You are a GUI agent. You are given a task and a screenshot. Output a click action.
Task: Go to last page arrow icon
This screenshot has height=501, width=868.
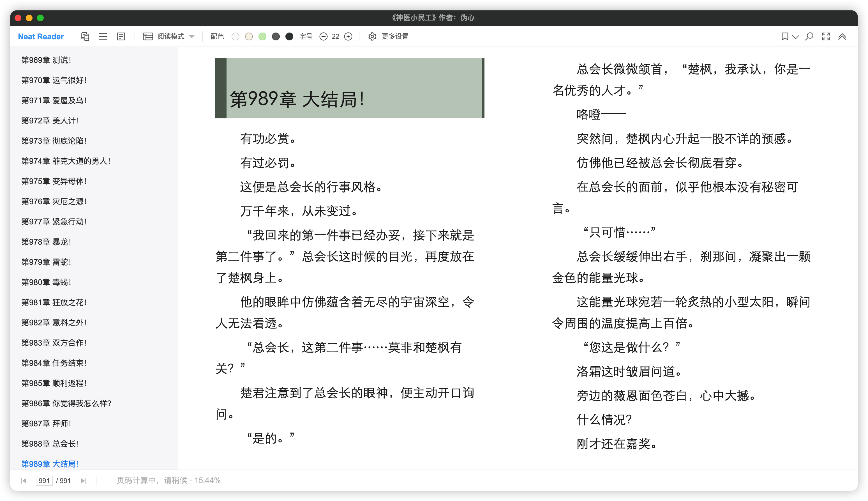(84, 480)
